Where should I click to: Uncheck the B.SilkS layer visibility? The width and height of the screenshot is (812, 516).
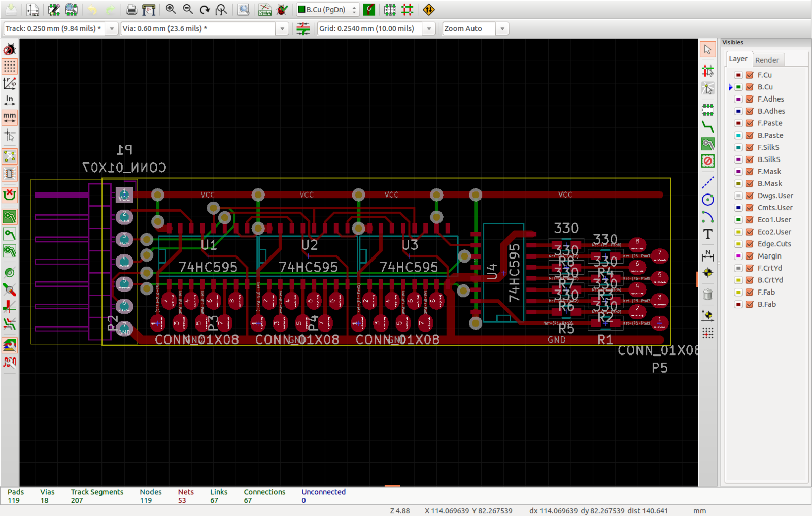[x=749, y=159]
